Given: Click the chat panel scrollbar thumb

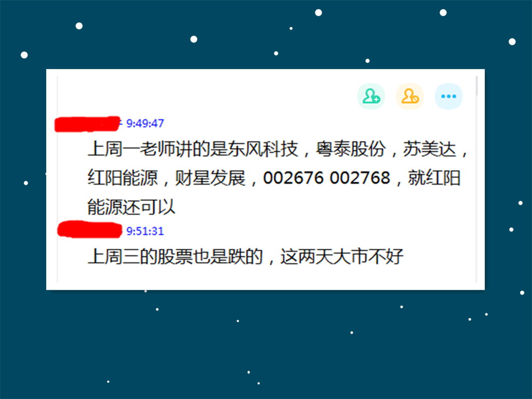Looking at the screenshot, I should [x=477, y=86].
